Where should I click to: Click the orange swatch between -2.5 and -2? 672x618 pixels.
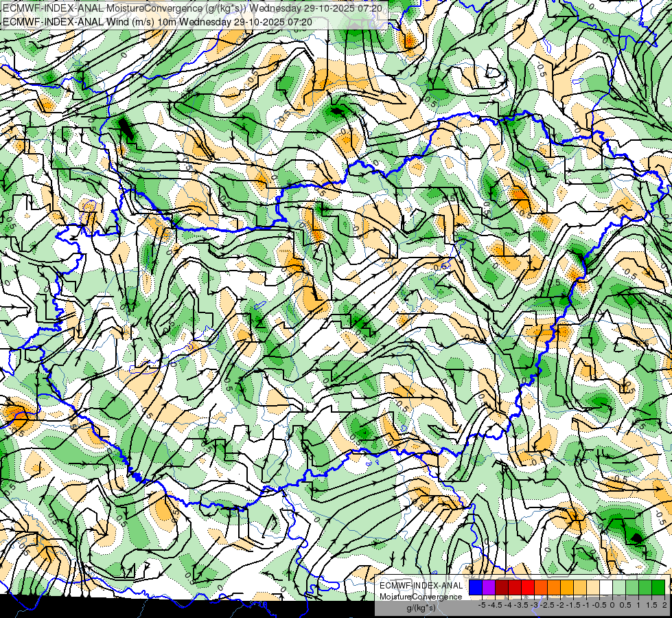(554, 588)
